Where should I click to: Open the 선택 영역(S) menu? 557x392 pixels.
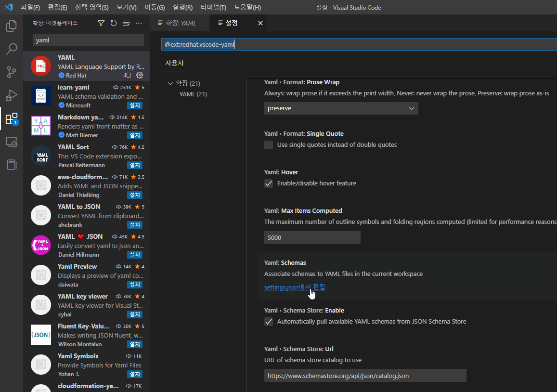[x=91, y=7]
